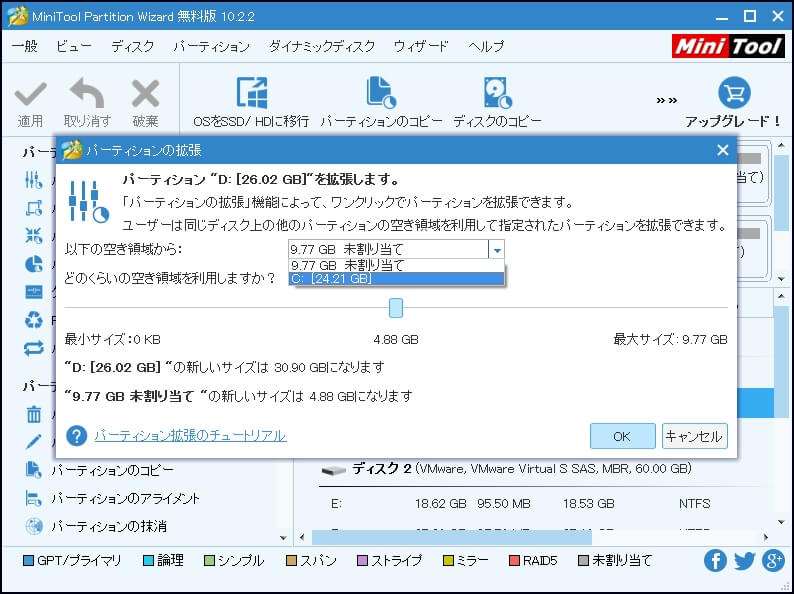This screenshot has width=794, height=594.
Task: Click the Discard (破棄) X icon
Action: click(145, 95)
